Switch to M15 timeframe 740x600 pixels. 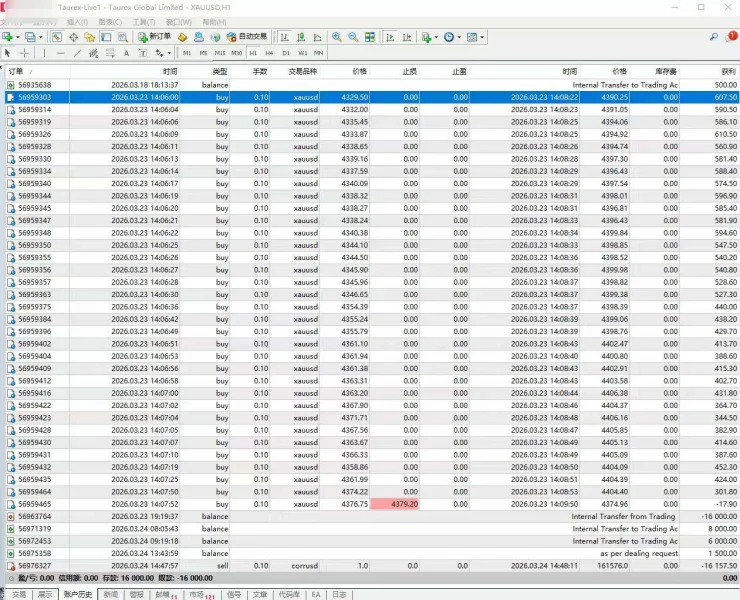(220, 53)
